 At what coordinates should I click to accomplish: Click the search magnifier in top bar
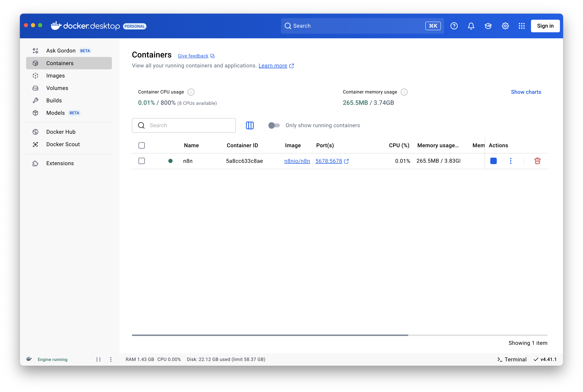(288, 26)
